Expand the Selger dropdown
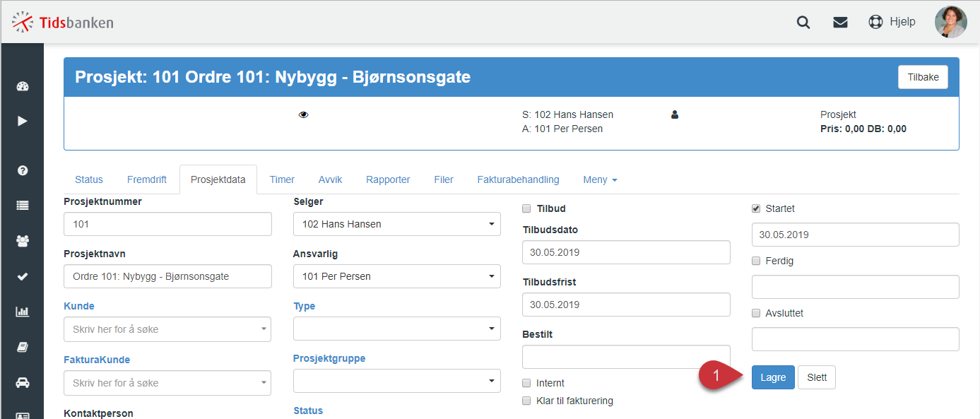980x419 pixels. (x=397, y=224)
